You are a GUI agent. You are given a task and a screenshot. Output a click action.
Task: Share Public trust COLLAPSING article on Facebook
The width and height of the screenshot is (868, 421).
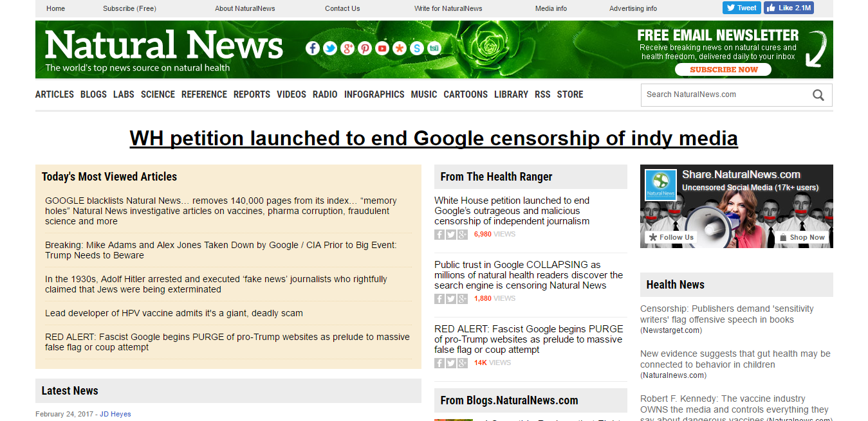coord(439,299)
